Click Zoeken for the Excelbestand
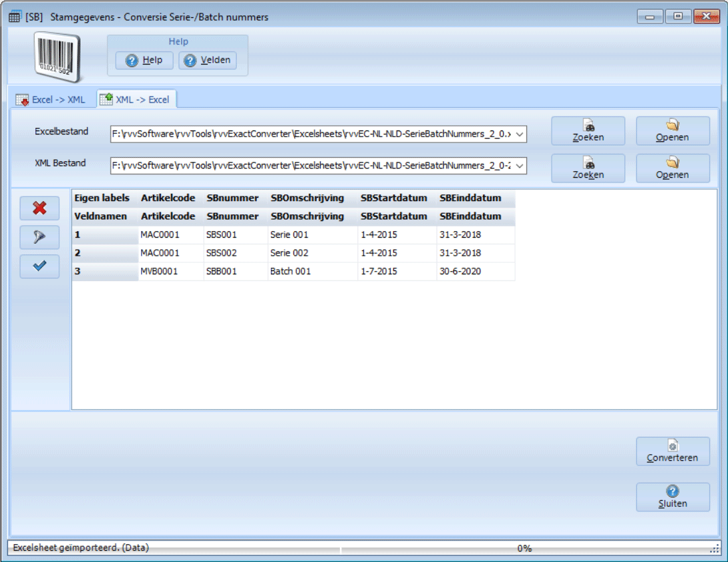The height and width of the screenshot is (562, 728). point(588,131)
